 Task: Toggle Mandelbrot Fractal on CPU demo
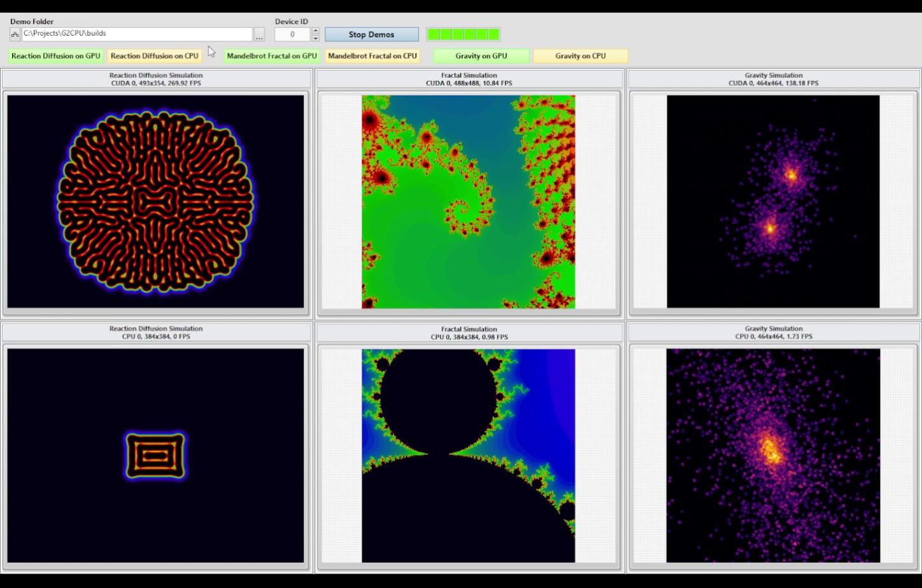point(372,56)
